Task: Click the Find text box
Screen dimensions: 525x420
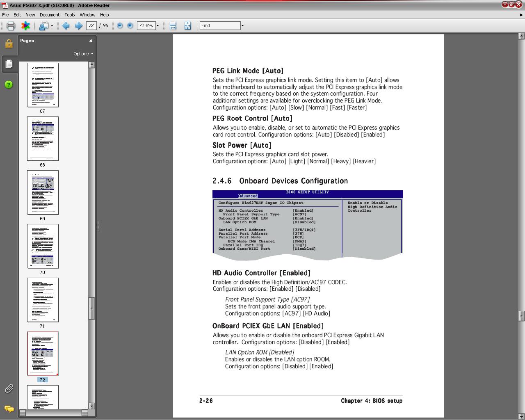Action: pyautogui.click(x=220, y=25)
